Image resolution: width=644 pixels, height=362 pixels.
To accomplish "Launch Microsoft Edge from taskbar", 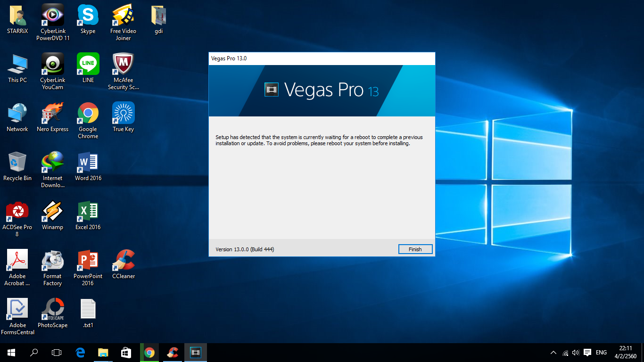I will 80,352.
